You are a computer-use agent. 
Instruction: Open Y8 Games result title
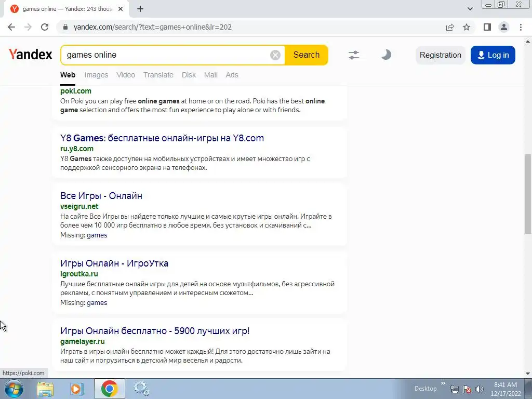pos(162,138)
